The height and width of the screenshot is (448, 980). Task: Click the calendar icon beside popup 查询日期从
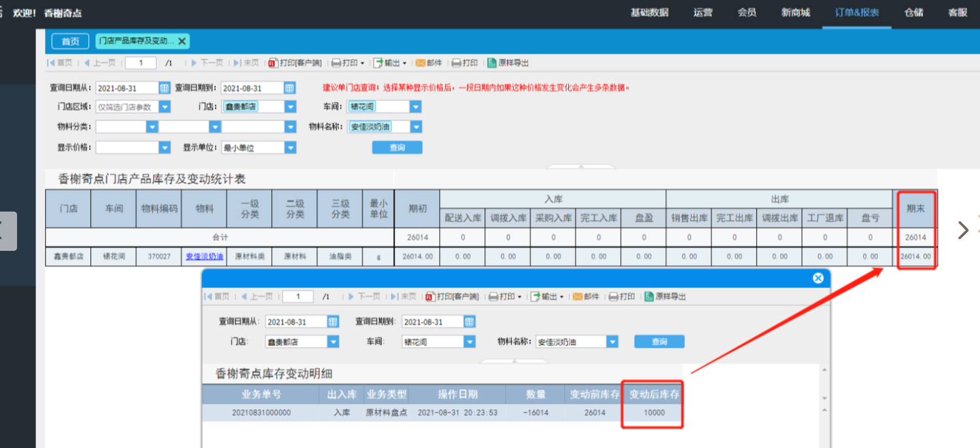point(333,322)
